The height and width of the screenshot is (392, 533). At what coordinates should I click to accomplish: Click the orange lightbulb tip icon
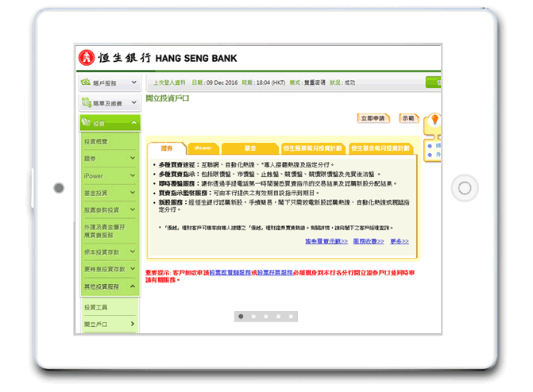click(434, 120)
